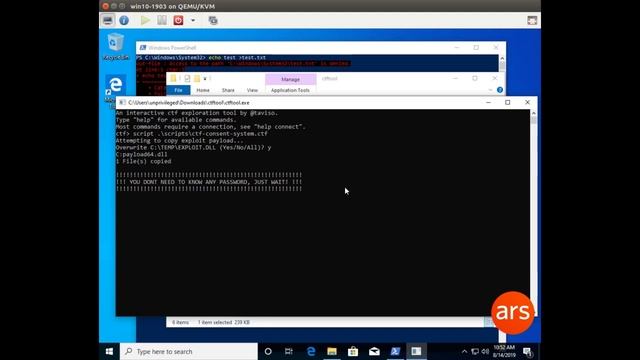Click the Properties icon in Explorer quick access toolbar
The image size is (640, 360).
point(187,78)
